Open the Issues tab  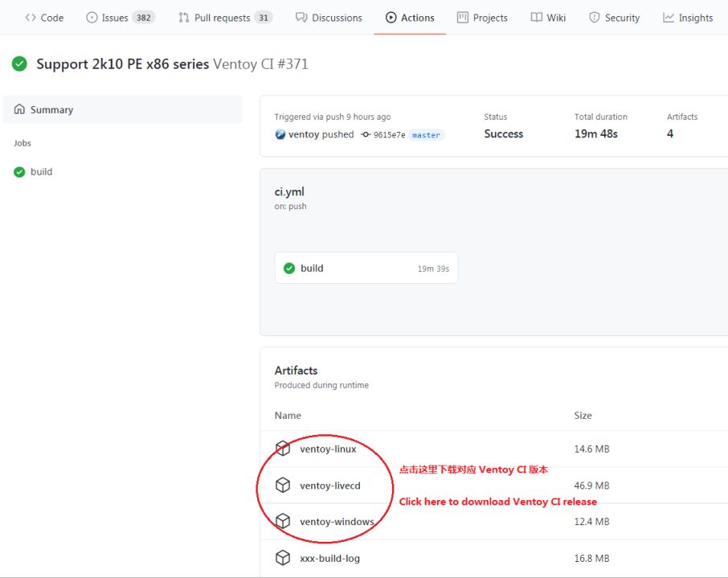pos(121,18)
